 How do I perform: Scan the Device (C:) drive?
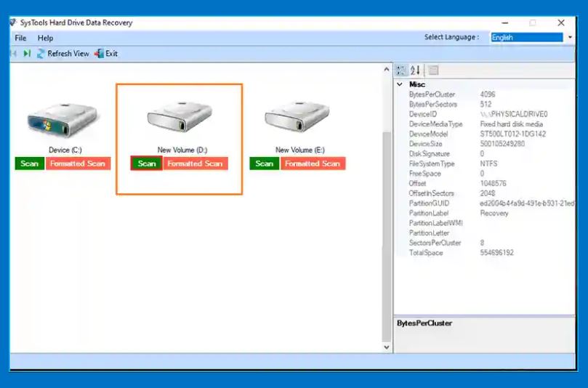(29, 163)
